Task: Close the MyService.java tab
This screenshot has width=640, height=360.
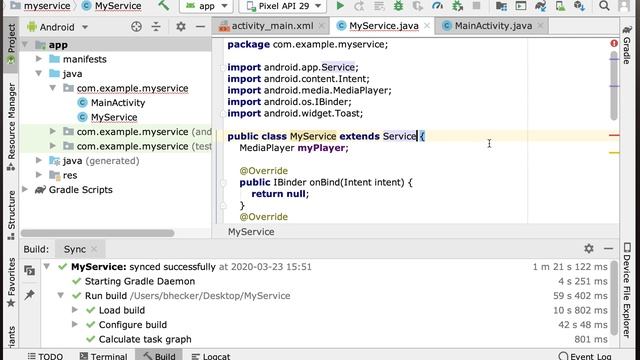Action: pyautogui.click(x=427, y=26)
